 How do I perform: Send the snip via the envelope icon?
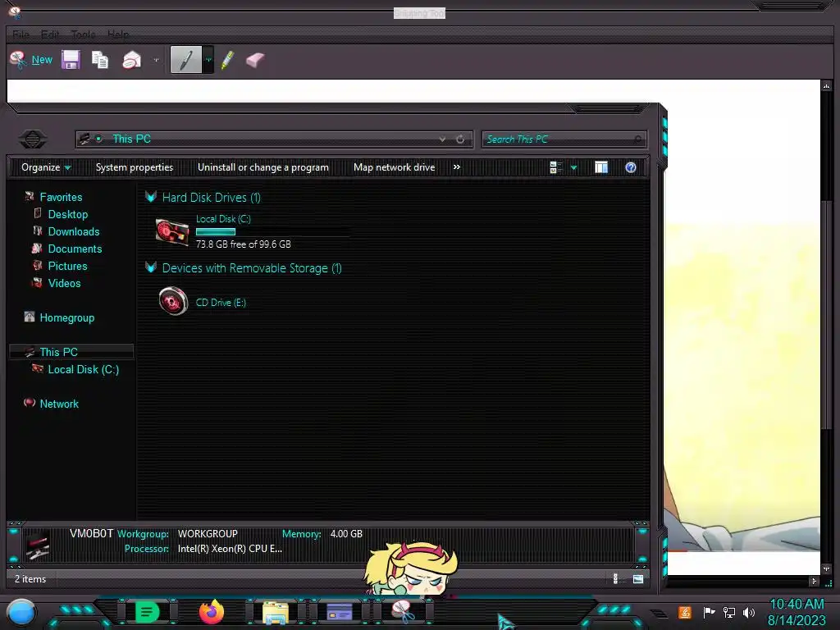pyautogui.click(x=132, y=59)
